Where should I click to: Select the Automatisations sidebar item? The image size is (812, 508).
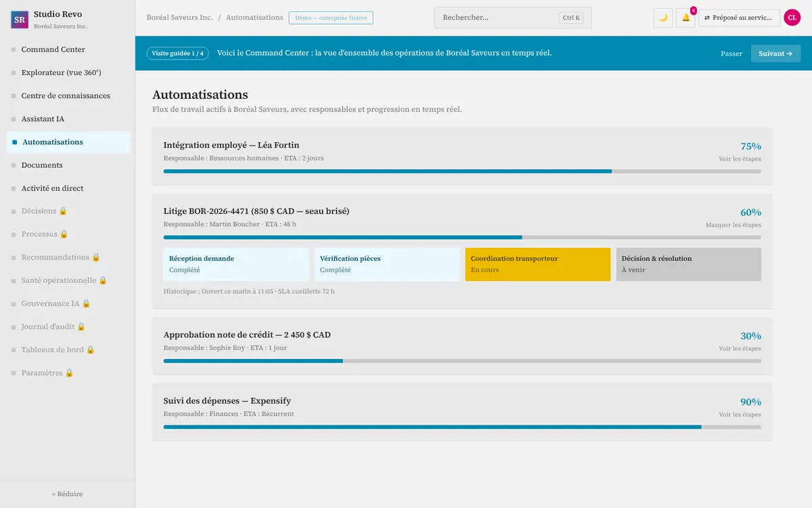[68, 142]
